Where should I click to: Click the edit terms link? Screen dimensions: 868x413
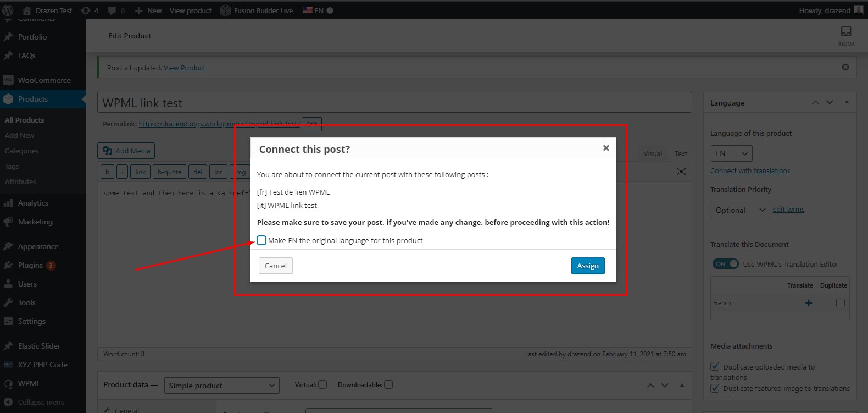788,210
